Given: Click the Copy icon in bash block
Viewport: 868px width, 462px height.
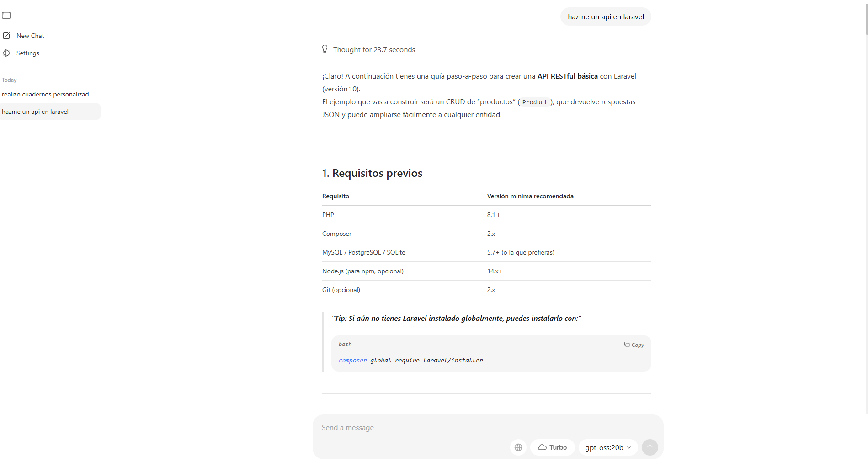Looking at the screenshot, I should click(x=627, y=345).
